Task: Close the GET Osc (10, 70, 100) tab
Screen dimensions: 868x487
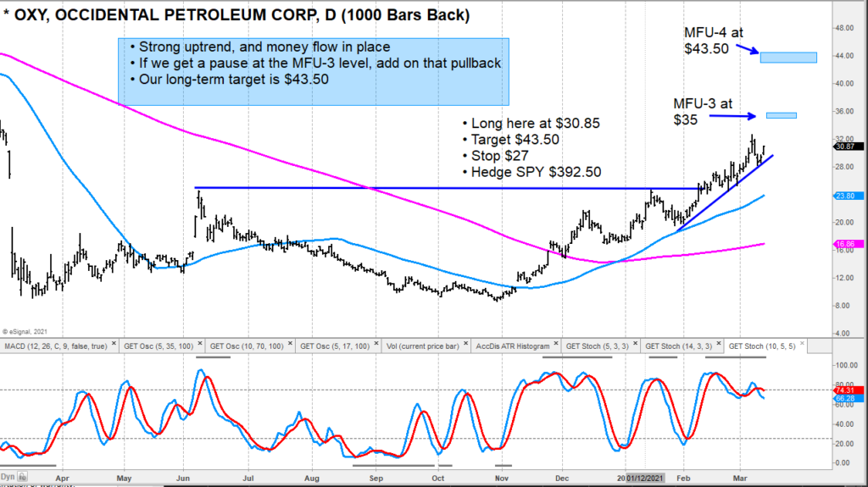Action: [290, 344]
